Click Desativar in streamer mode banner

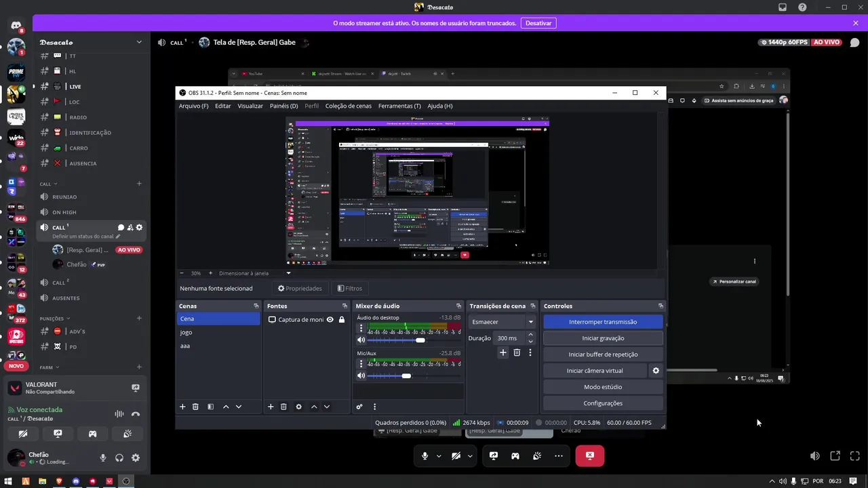click(x=538, y=23)
